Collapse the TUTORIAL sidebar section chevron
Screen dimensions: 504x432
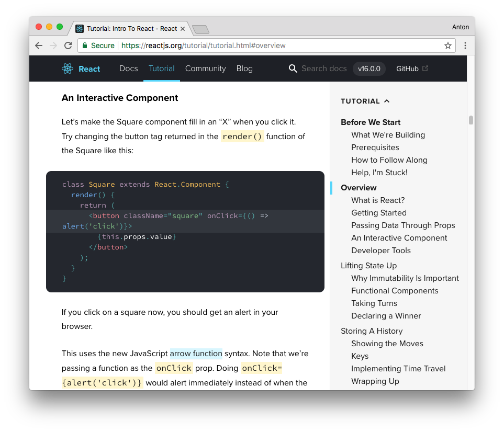pyautogui.click(x=387, y=101)
